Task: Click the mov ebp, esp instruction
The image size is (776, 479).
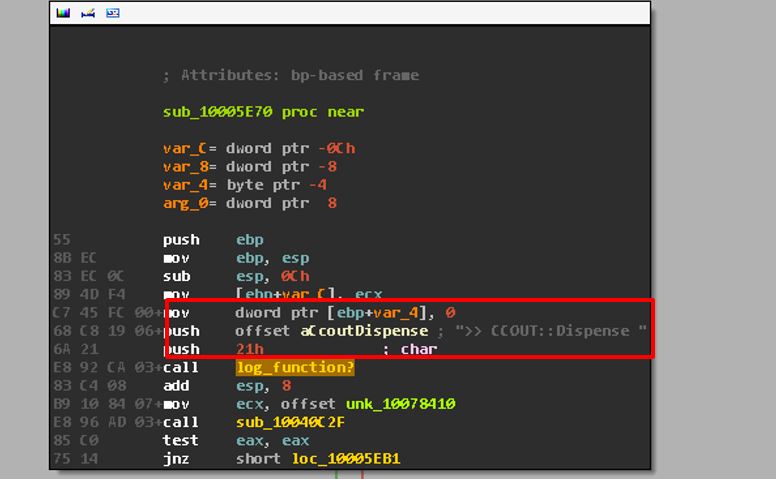Action: [236, 258]
